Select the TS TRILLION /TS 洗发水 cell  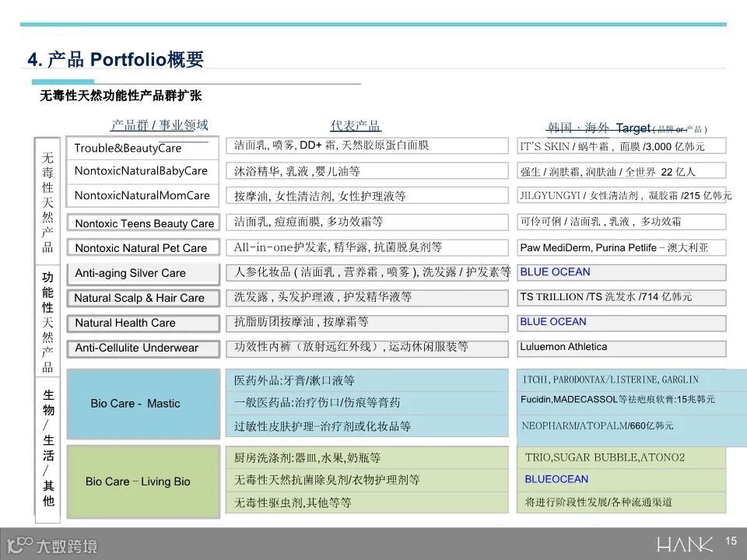(x=621, y=297)
